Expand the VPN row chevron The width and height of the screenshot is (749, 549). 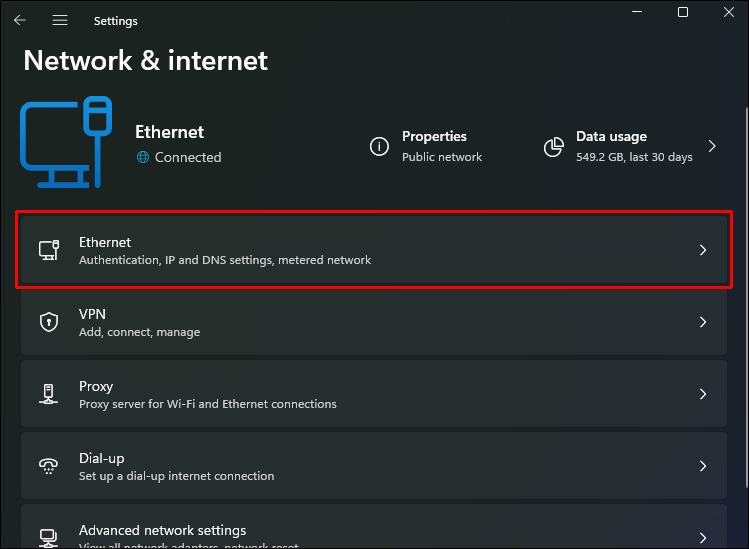[x=703, y=322]
